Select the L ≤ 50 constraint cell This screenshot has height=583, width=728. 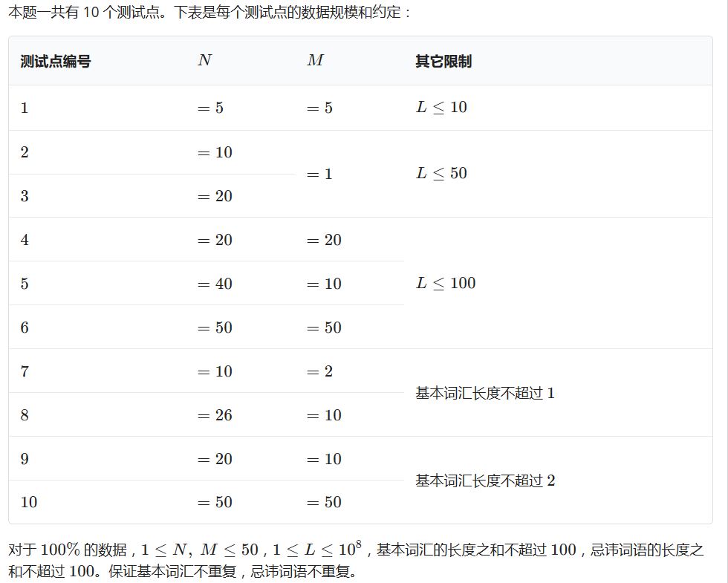click(x=441, y=174)
